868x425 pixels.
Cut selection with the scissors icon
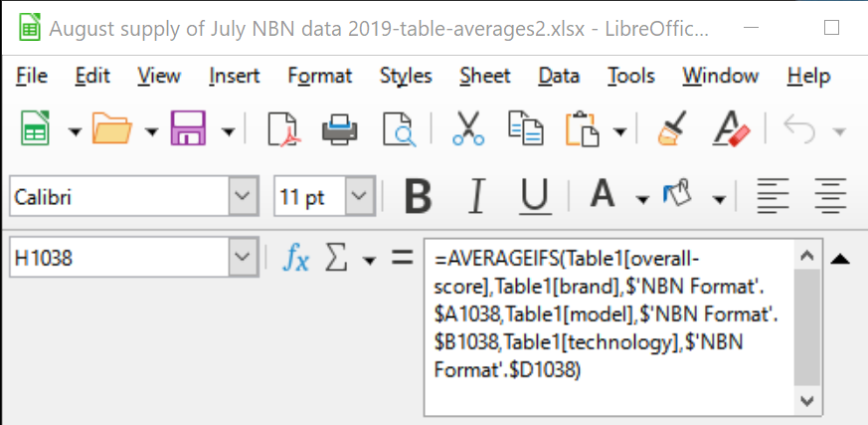pos(467,129)
